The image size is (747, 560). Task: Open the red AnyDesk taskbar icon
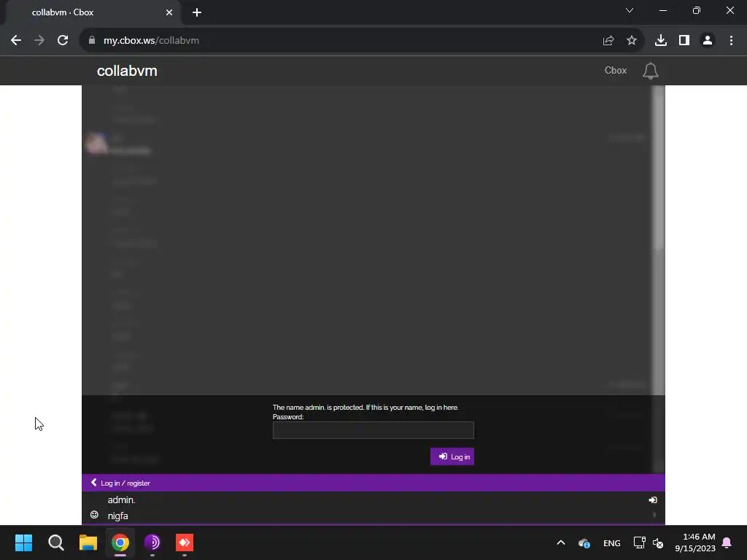point(185,542)
